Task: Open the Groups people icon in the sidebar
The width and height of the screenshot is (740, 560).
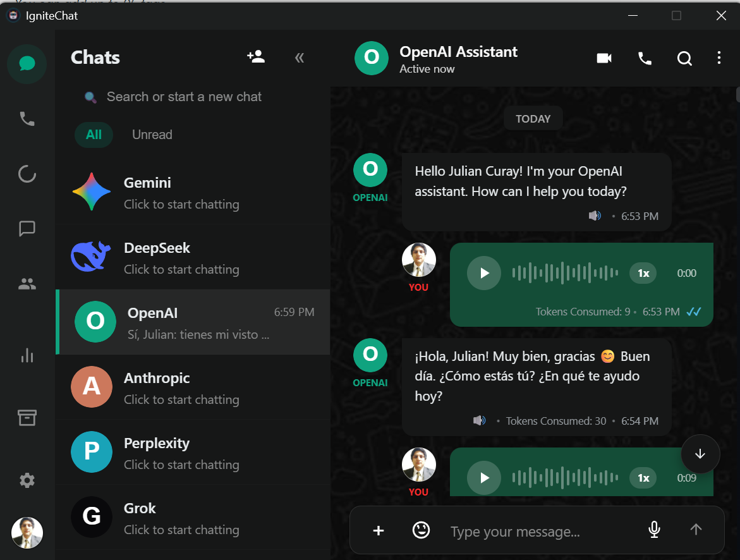Action: (x=27, y=284)
